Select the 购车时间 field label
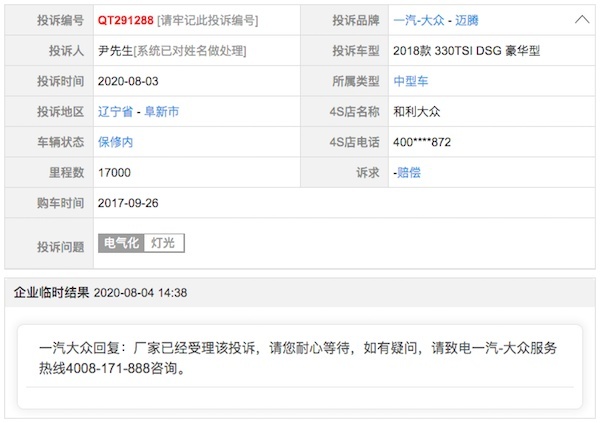Screen dimensions: 600x423 coord(60,203)
